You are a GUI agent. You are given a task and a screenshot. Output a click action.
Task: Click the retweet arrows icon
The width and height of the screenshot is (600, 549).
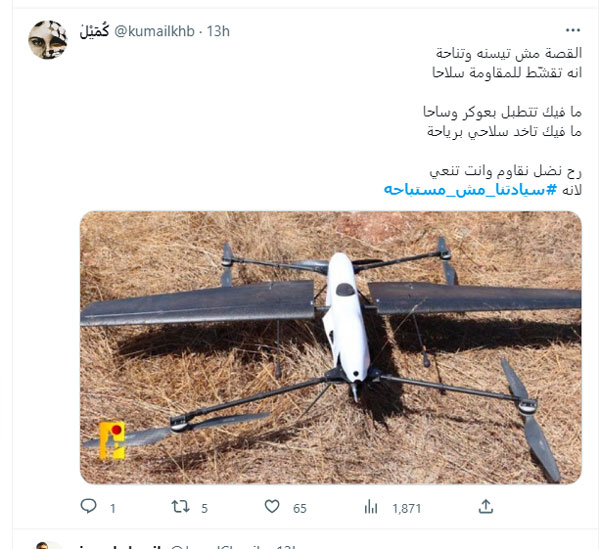click(x=180, y=507)
